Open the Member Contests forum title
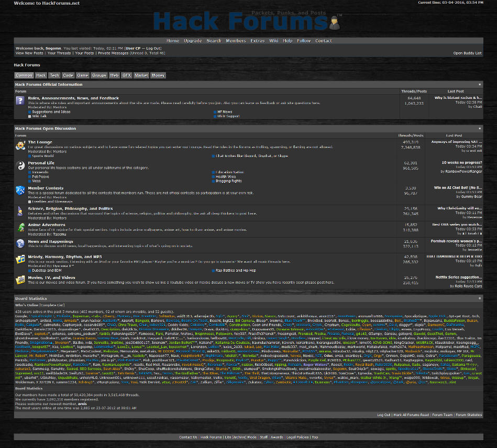This screenshot has height=448, width=497. (46, 188)
